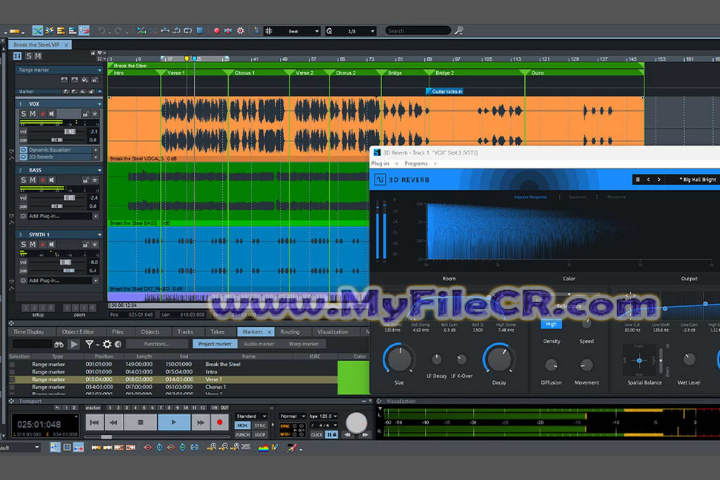Open the Beat grid dropdown

pos(317,31)
